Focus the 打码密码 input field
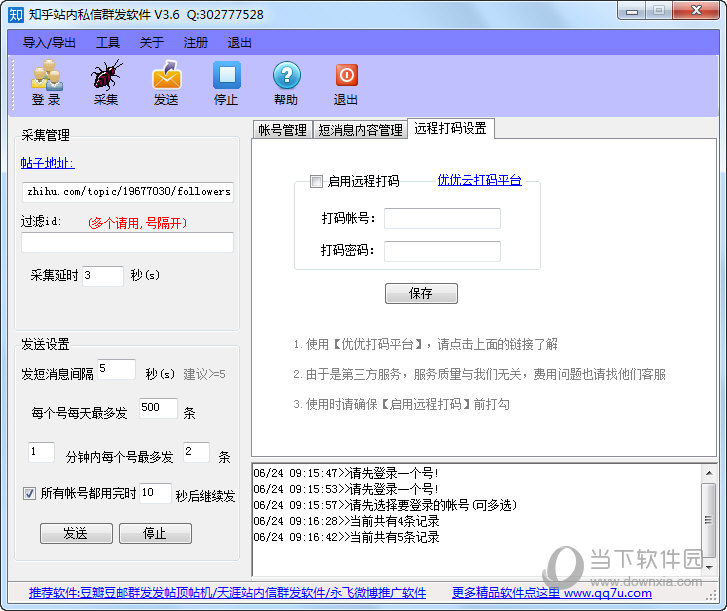Image resolution: width=727 pixels, height=611 pixels. [442, 251]
